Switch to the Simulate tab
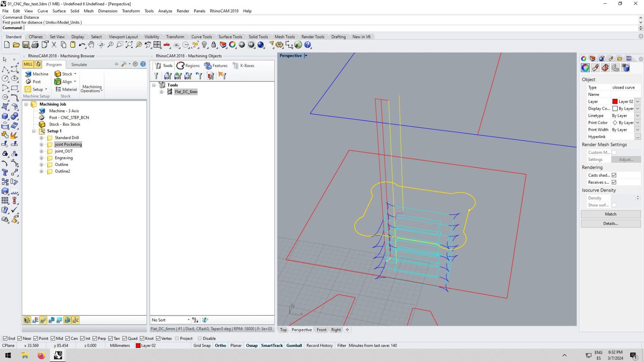This screenshot has width=644, height=362. click(x=79, y=65)
